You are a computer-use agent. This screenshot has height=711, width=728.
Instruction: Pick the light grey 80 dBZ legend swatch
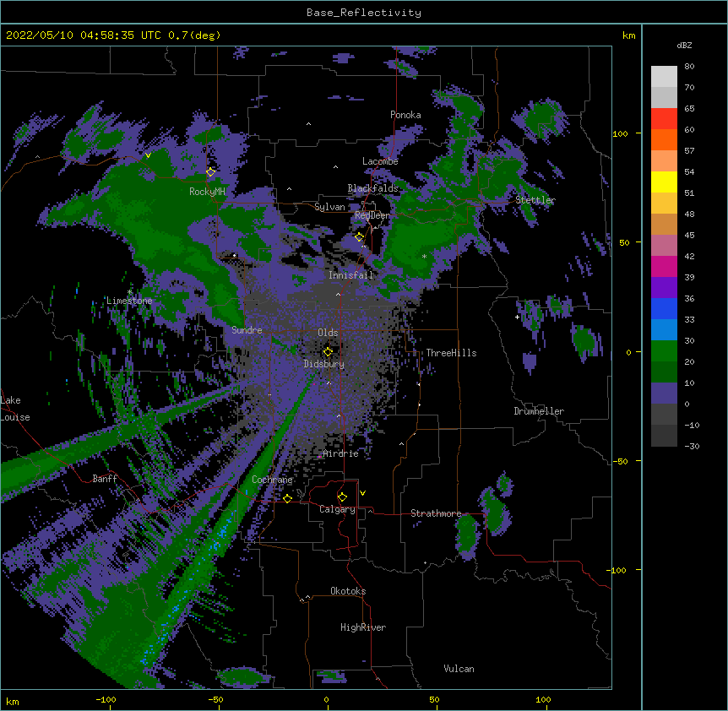point(664,77)
